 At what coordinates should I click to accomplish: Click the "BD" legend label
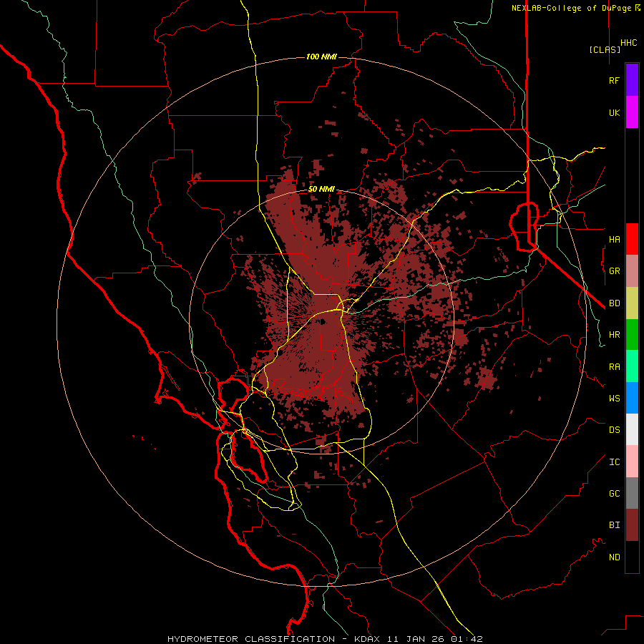(614, 303)
